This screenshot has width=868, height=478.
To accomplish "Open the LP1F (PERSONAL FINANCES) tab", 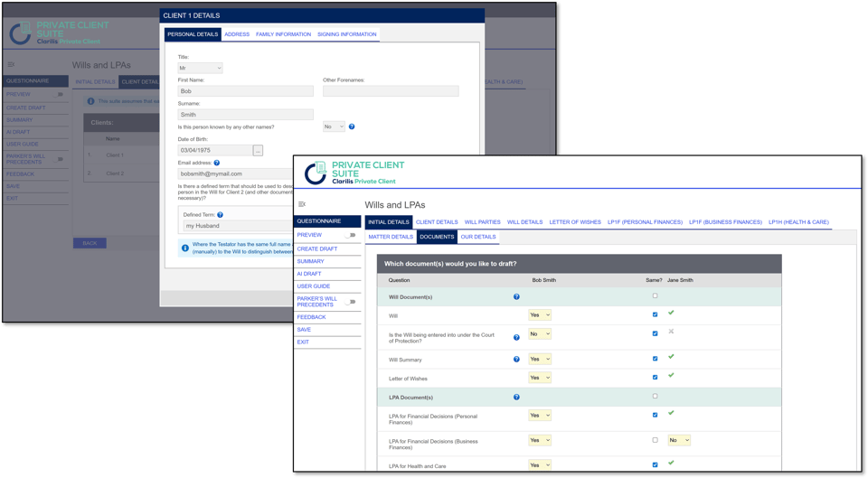I will [645, 222].
